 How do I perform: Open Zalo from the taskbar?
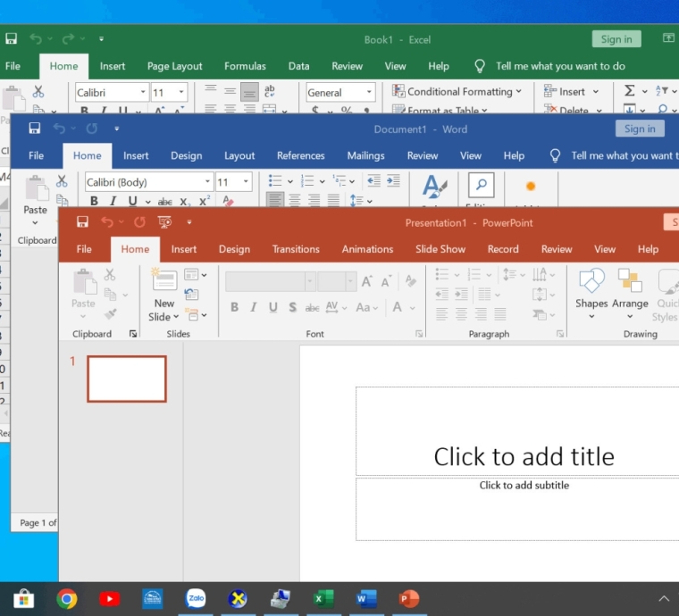196,599
